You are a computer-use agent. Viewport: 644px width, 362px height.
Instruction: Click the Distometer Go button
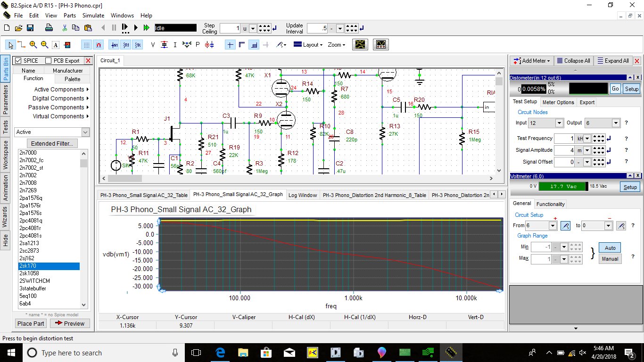tap(615, 89)
